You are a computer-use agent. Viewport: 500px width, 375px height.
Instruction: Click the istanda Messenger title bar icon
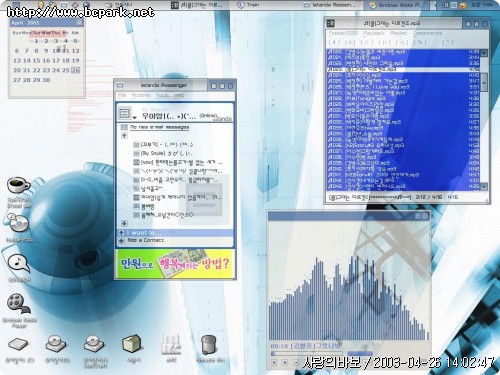click(120, 86)
